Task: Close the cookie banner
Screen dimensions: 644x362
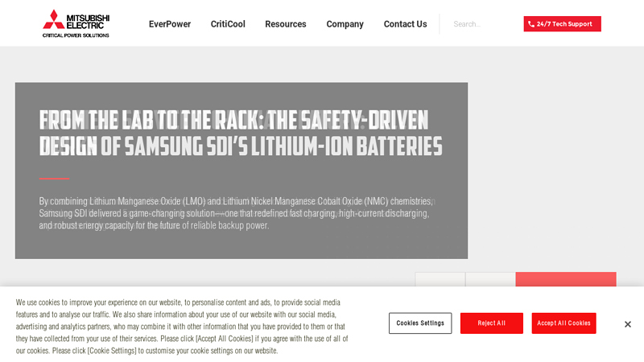Action: coord(628,324)
